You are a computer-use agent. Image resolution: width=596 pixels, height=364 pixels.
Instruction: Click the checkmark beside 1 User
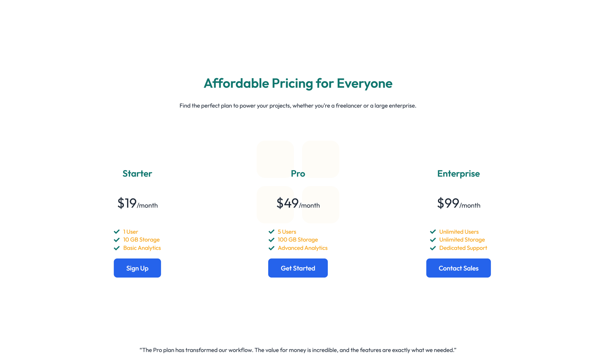coord(116,232)
